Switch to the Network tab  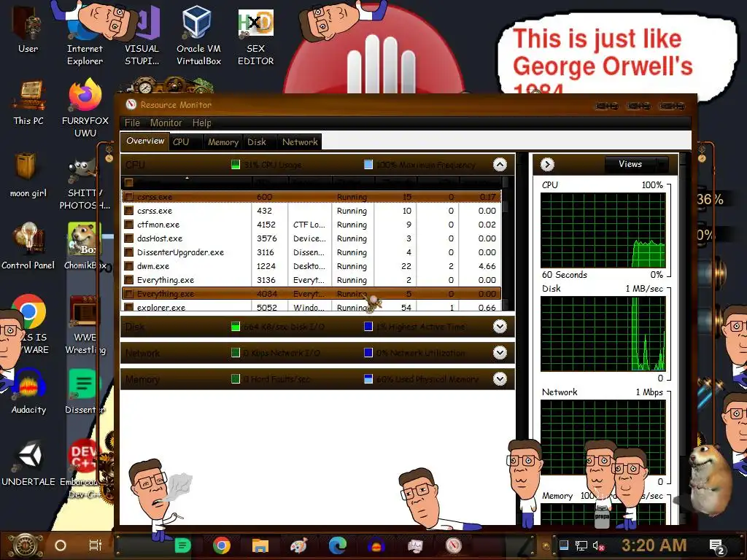[300, 142]
